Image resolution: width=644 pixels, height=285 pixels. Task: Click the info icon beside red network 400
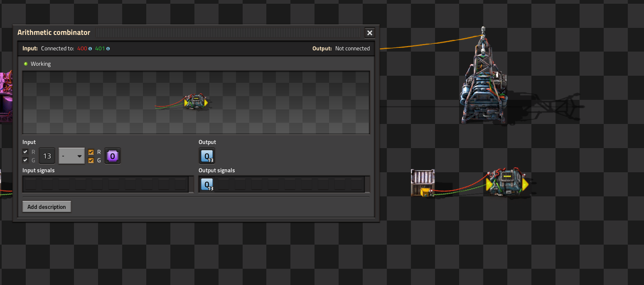pos(90,49)
